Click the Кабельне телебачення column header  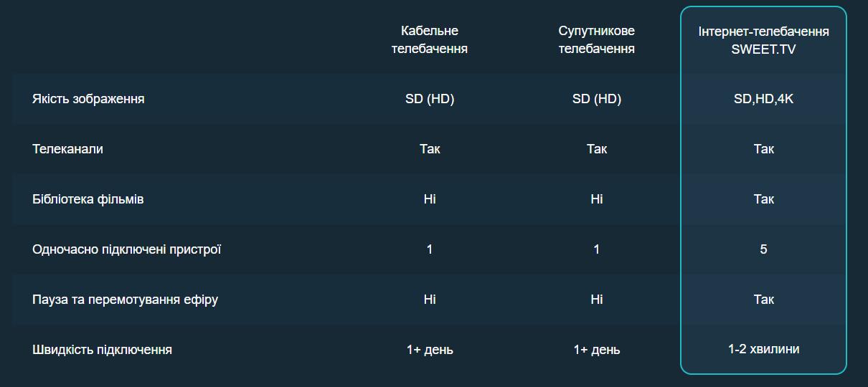tap(430, 40)
